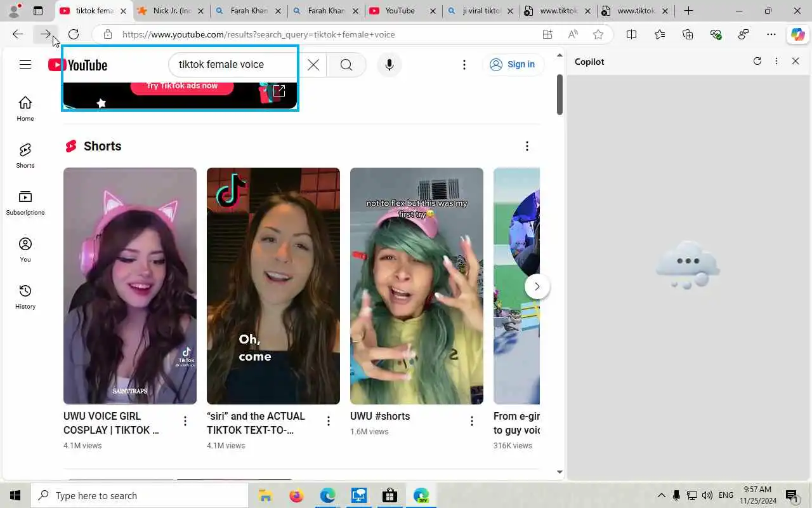812x508 pixels.
Task: Show next Shorts with arrow
Action: 537,286
